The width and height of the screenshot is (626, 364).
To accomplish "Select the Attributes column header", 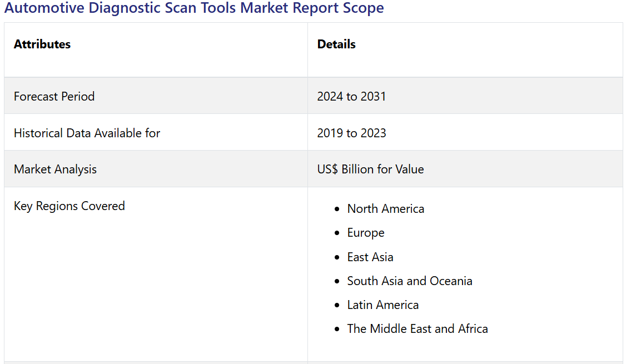I will [42, 44].
